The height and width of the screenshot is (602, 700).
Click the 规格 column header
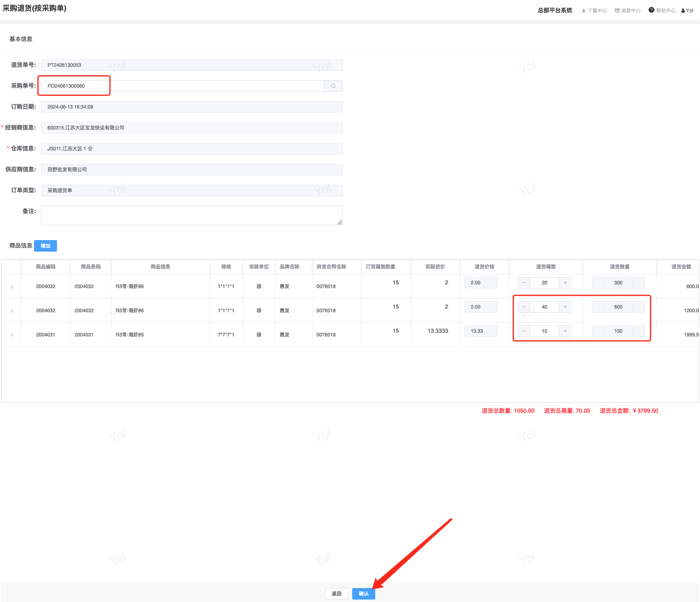[x=226, y=267]
